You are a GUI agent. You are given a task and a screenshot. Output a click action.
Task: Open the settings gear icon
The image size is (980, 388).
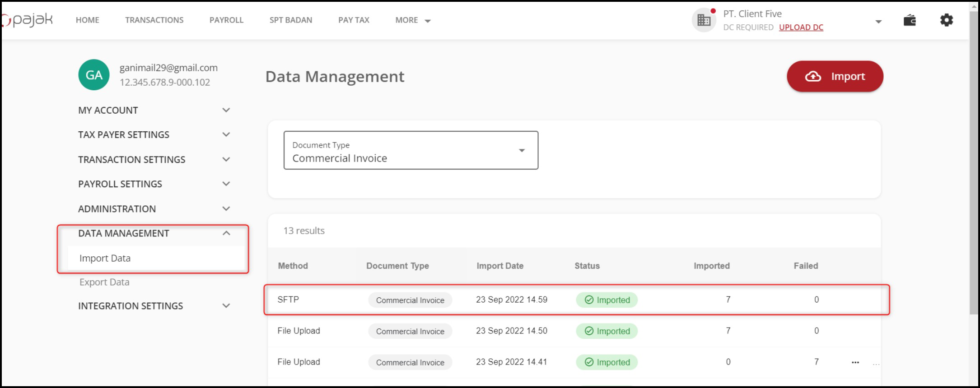tap(946, 20)
